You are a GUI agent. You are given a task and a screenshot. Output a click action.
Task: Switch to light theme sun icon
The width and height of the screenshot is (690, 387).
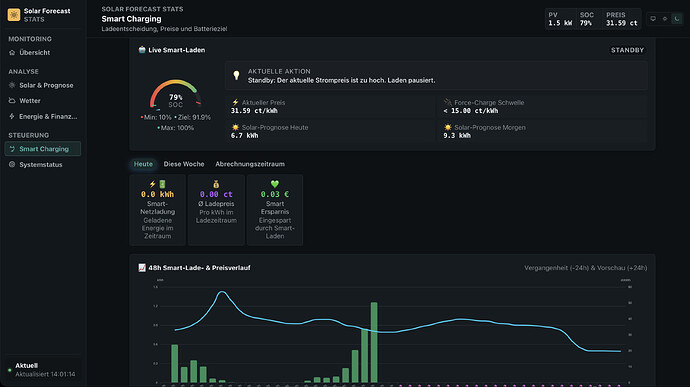tap(665, 18)
